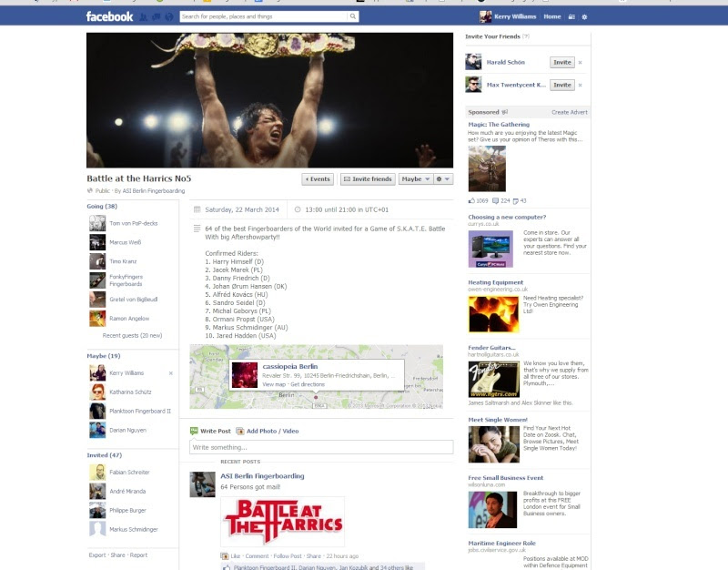Image resolution: width=728 pixels, height=570 pixels.
Task: Click the comments icon showing 224
Action: pos(495,200)
